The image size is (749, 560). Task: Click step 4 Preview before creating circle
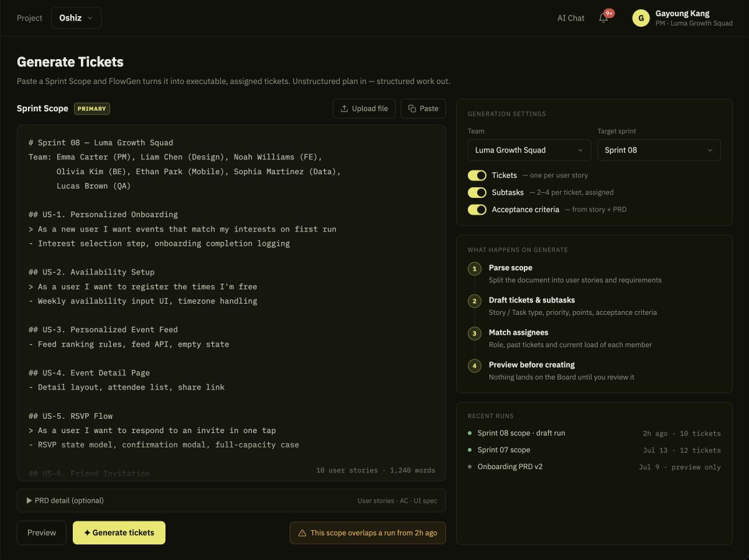(475, 366)
